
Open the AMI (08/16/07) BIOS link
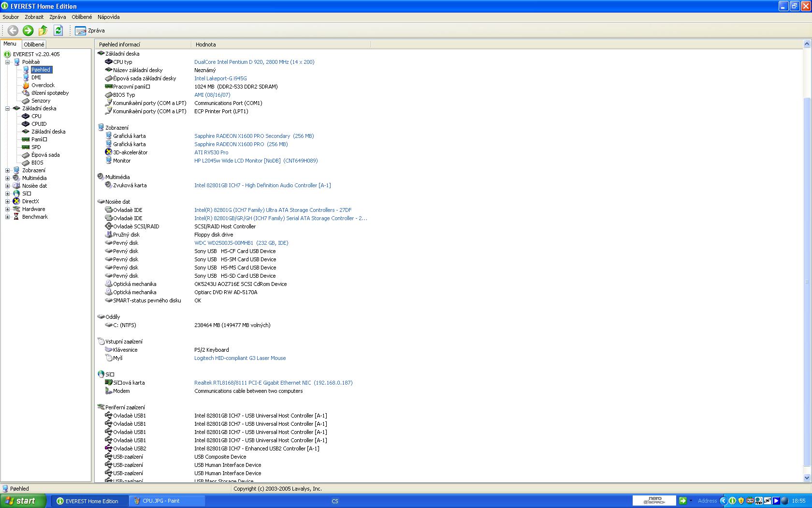click(212, 95)
